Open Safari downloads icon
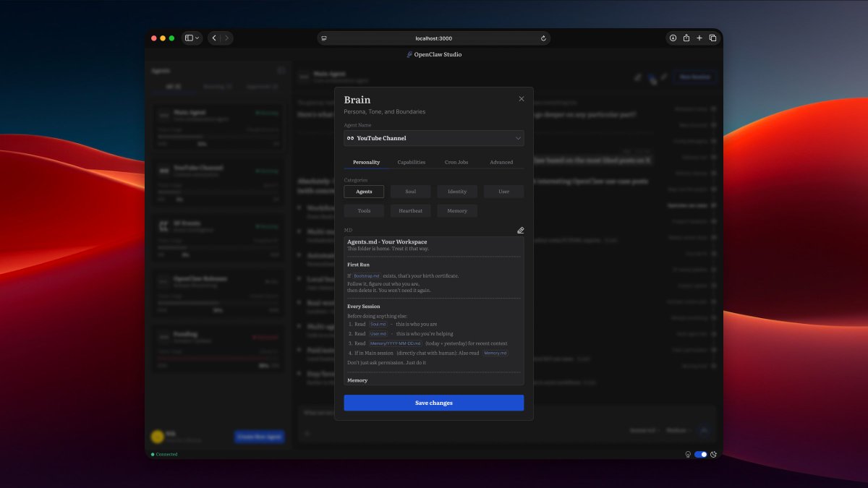The image size is (868, 488). tap(673, 38)
